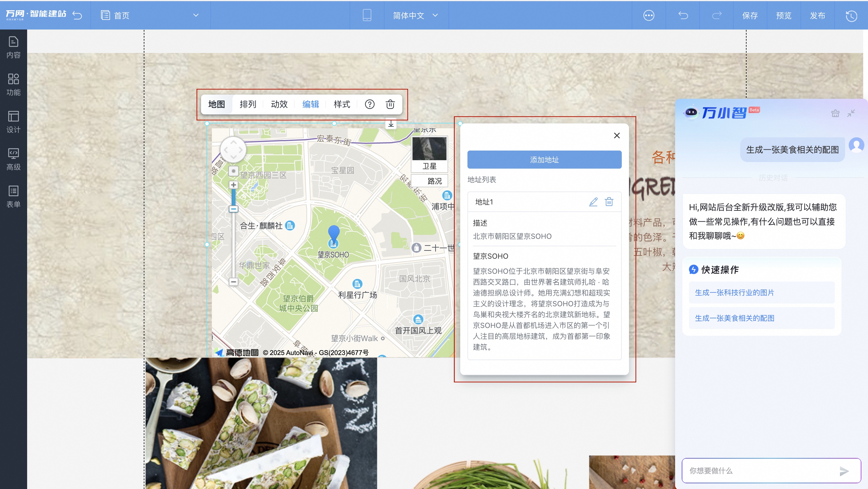The height and width of the screenshot is (489, 868).
Task: Edit 地址1 with pencil icon
Action: (x=593, y=201)
